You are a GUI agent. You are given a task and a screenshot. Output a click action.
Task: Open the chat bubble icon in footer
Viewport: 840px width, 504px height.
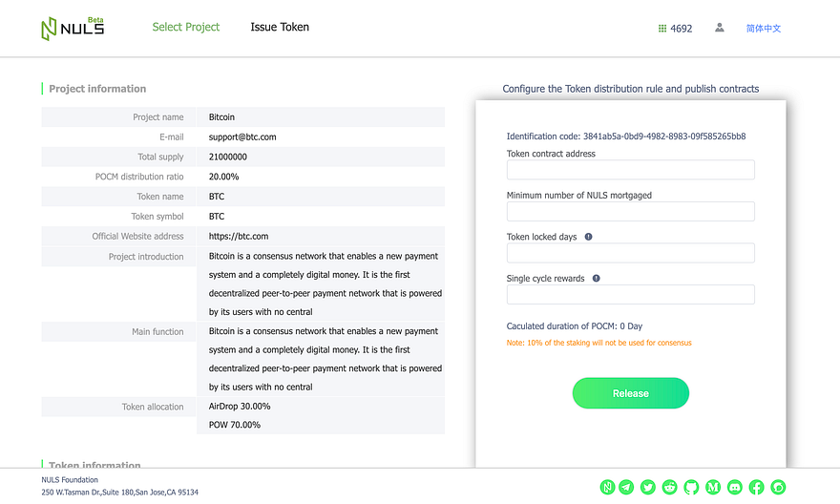[778, 487]
